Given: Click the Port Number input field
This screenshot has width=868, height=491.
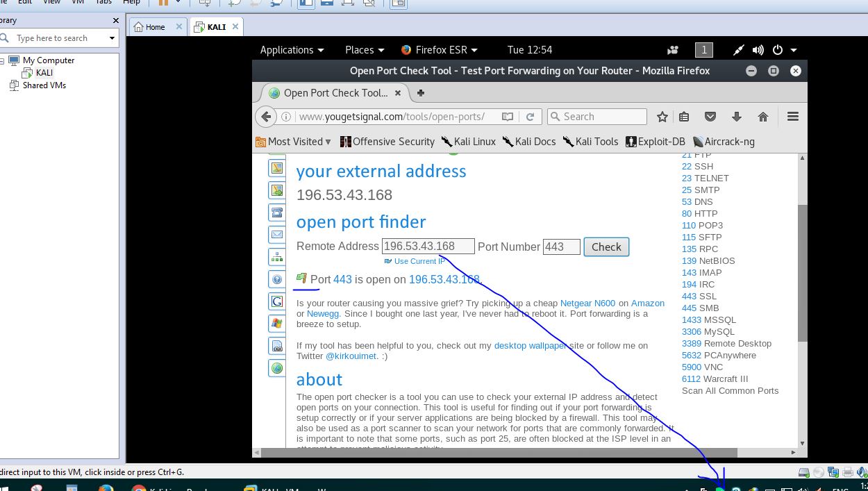Looking at the screenshot, I should pyautogui.click(x=561, y=247).
